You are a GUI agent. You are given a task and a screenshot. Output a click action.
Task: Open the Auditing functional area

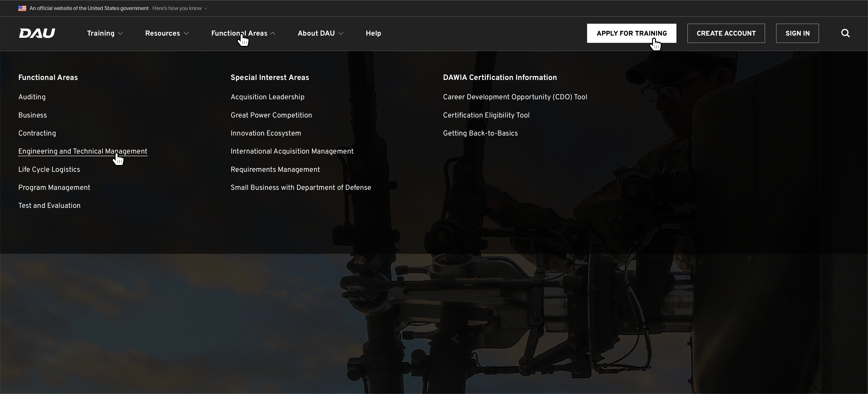pyautogui.click(x=32, y=97)
